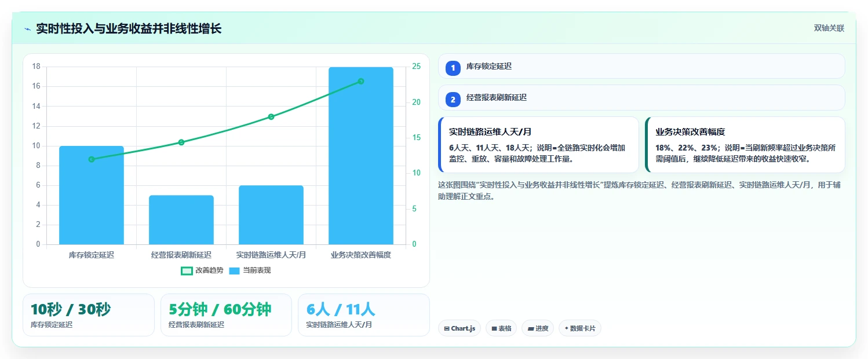This screenshot has width=868, height=359.
Task: Click the 数据卡片 tag chip
Action: point(580,328)
